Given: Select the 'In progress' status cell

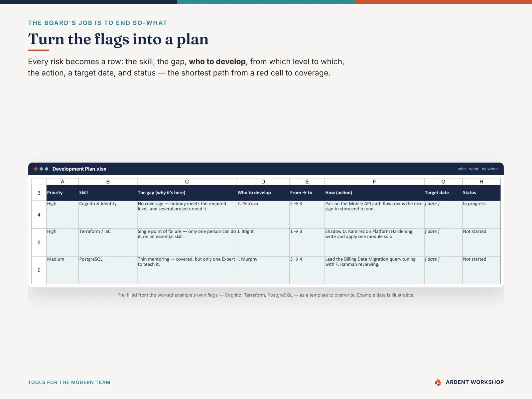Looking at the screenshot, I should point(481,215).
